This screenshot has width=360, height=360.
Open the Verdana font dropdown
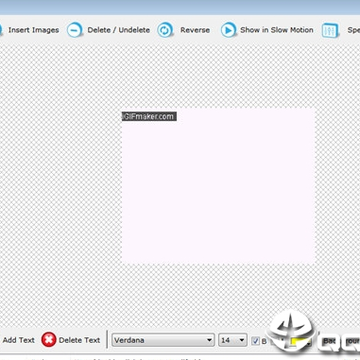(x=163, y=340)
